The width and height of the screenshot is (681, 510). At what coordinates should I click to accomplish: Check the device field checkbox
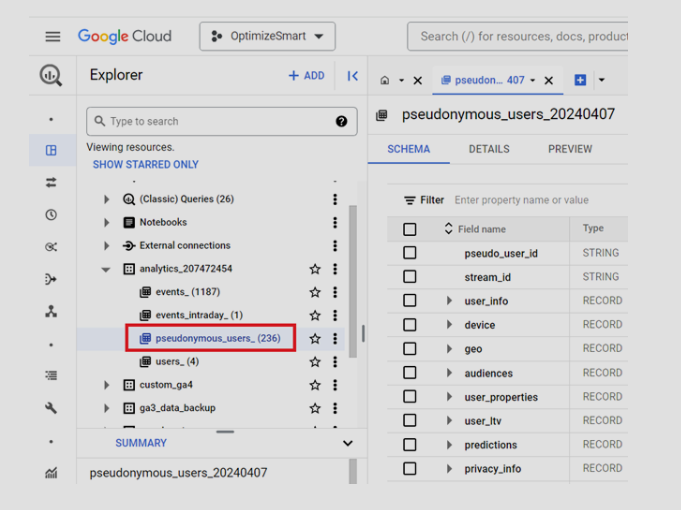tap(410, 325)
